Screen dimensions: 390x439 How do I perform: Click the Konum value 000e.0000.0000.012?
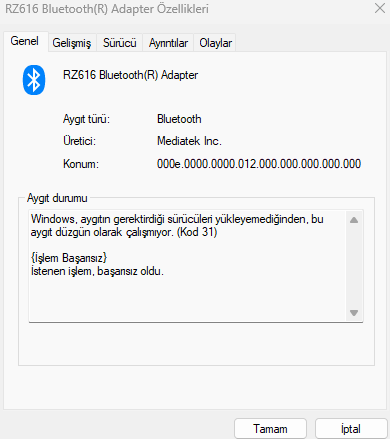[259, 164]
